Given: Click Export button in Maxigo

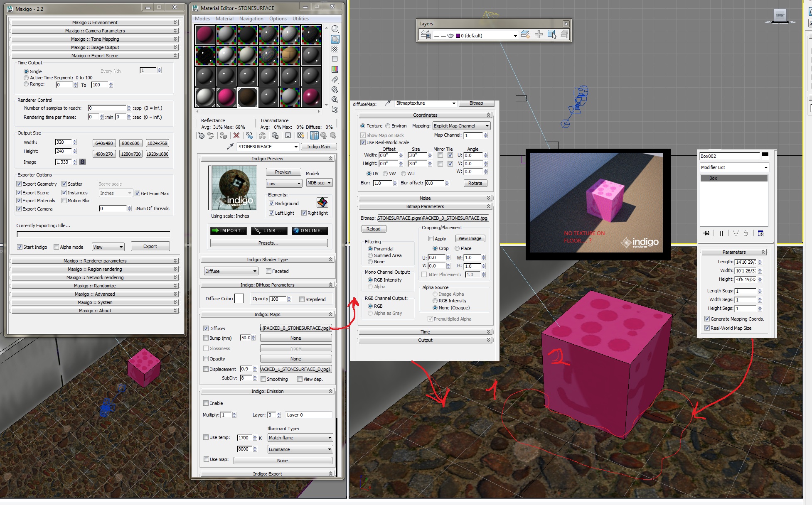Looking at the screenshot, I should pos(150,246).
